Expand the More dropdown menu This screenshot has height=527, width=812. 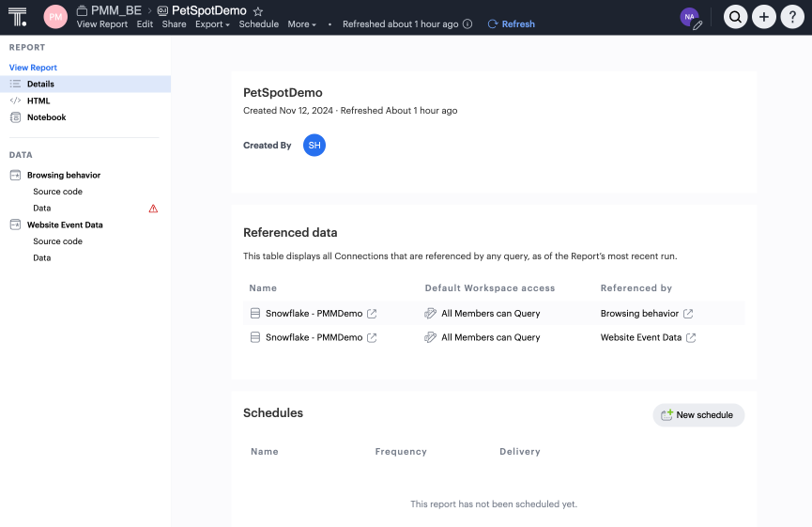point(301,24)
